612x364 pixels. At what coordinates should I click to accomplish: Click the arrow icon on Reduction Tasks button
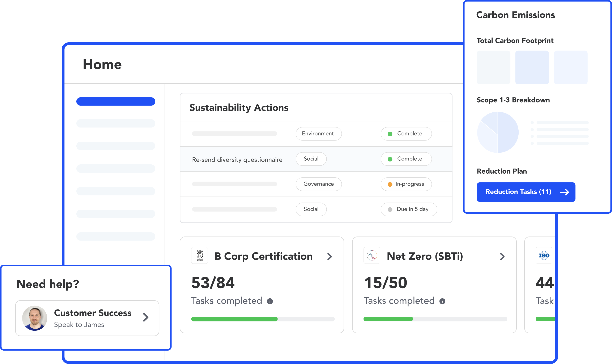click(x=565, y=192)
